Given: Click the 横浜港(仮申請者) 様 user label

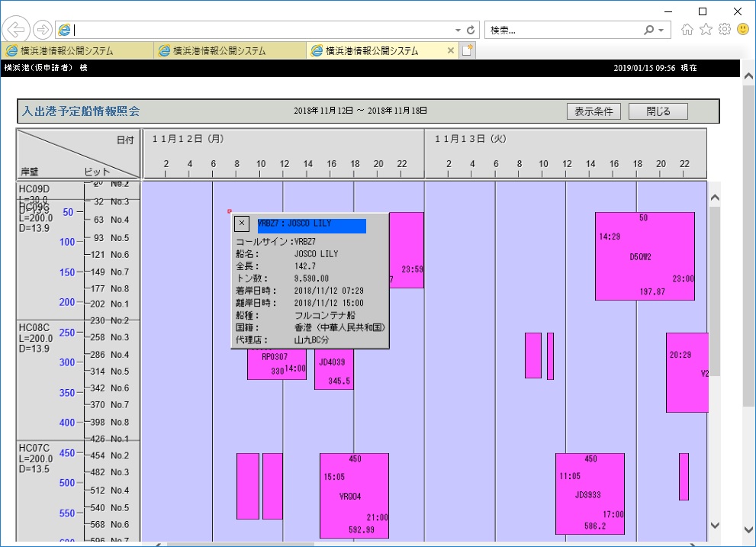Looking at the screenshot, I should (46, 68).
